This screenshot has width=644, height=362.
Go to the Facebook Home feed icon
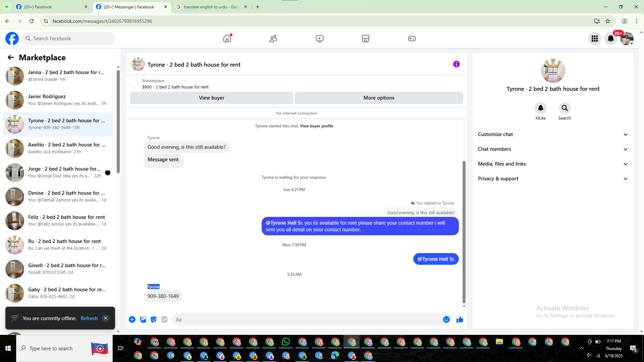(x=227, y=39)
